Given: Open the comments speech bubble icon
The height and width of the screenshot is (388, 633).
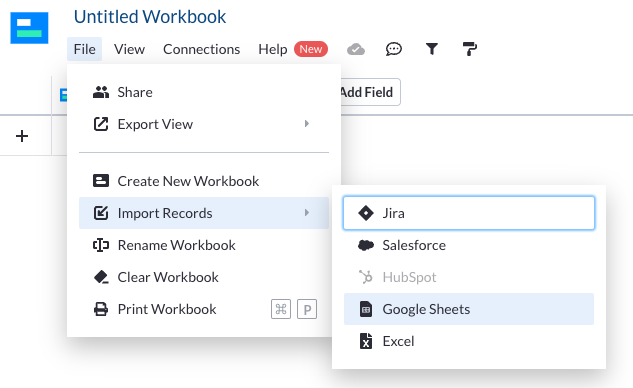Looking at the screenshot, I should tap(394, 49).
